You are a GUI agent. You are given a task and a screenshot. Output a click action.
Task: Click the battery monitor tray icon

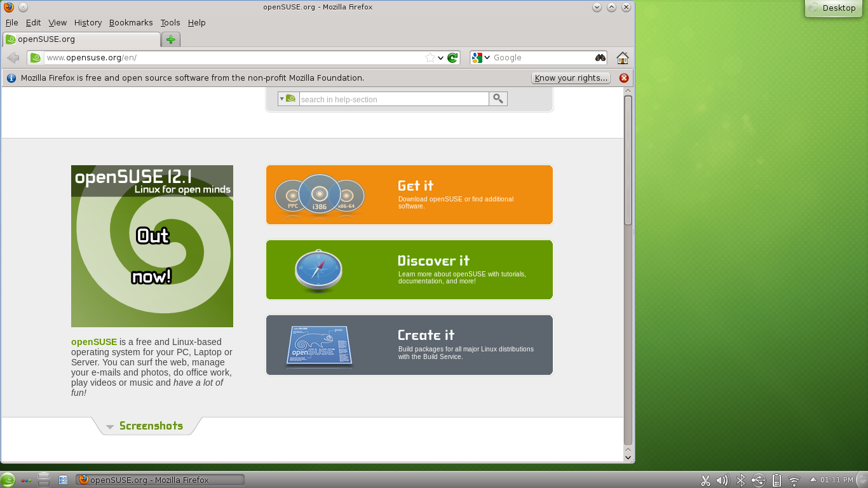(776, 480)
